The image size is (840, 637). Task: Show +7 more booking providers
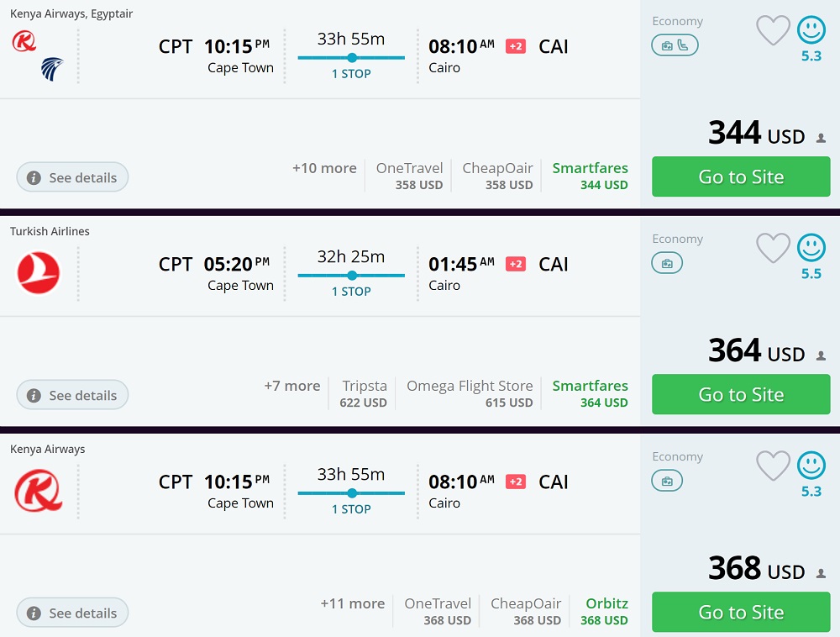click(x=292, y=386)
